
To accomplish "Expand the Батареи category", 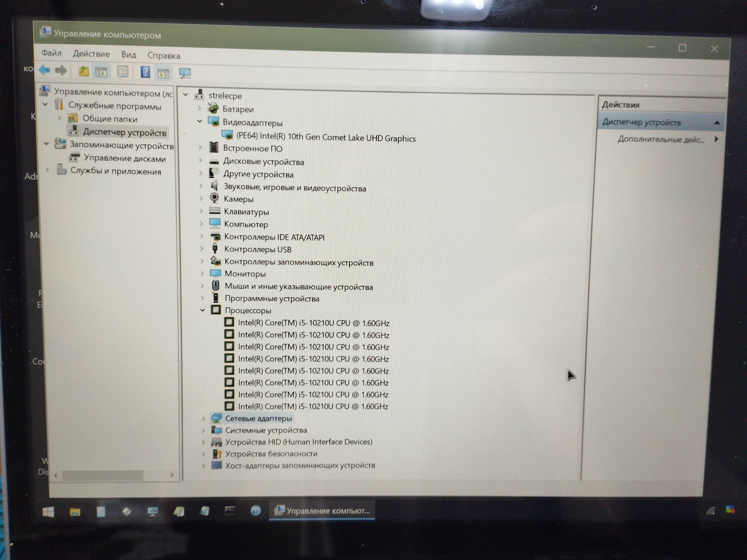I will pos(200,108).
